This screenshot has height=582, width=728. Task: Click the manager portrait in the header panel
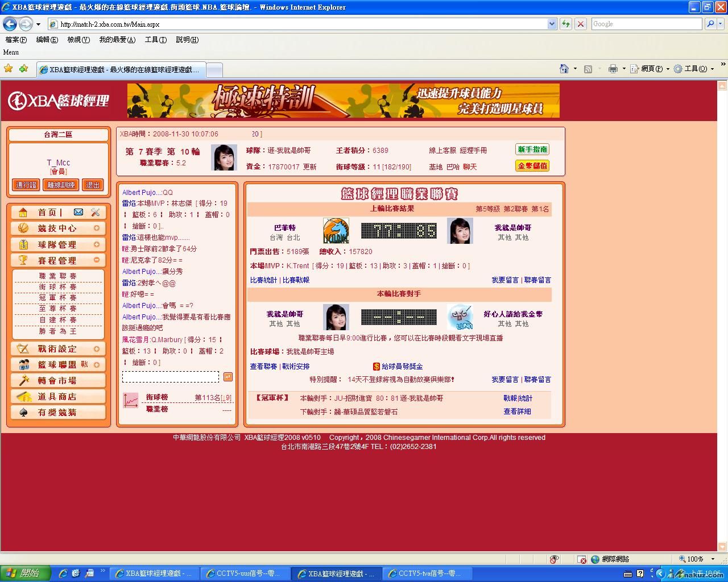pos(224,157)
